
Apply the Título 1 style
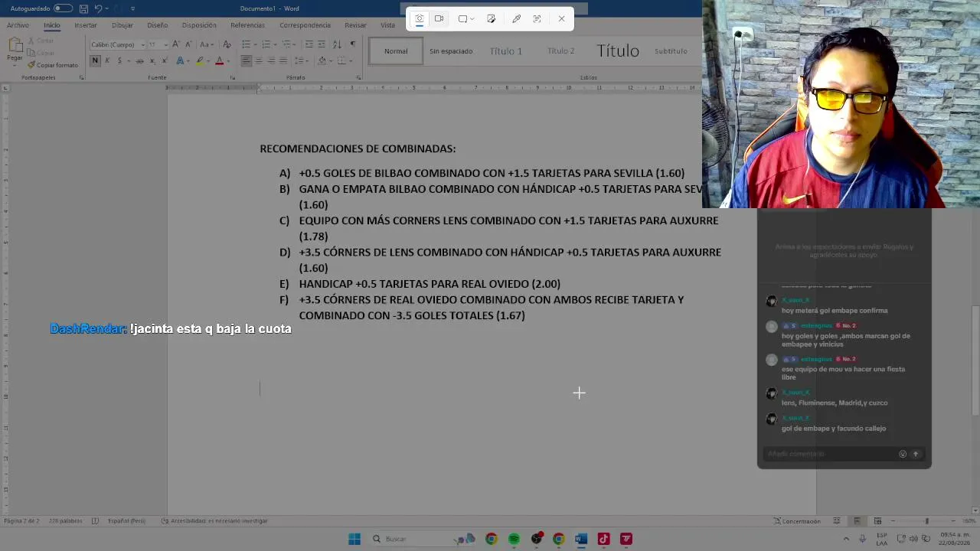505,51
